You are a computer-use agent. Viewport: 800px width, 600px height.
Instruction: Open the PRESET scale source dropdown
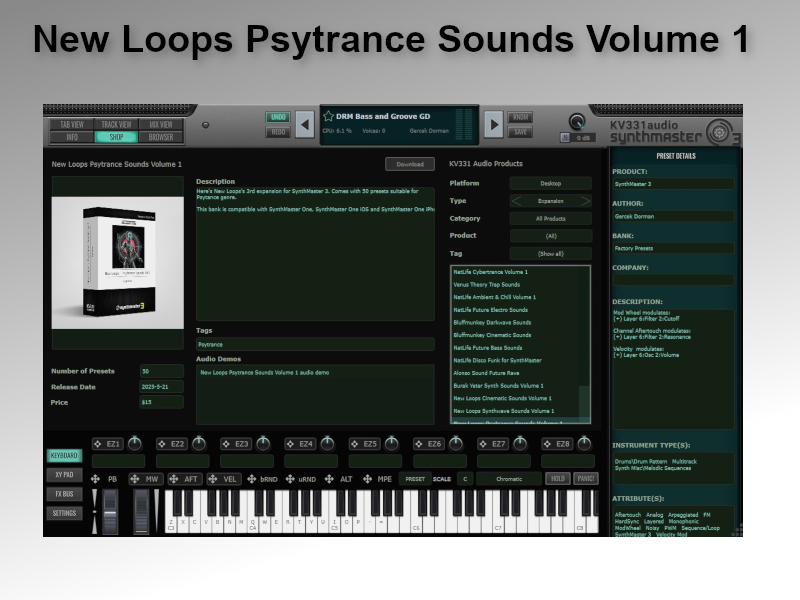(x=415, y=479)
